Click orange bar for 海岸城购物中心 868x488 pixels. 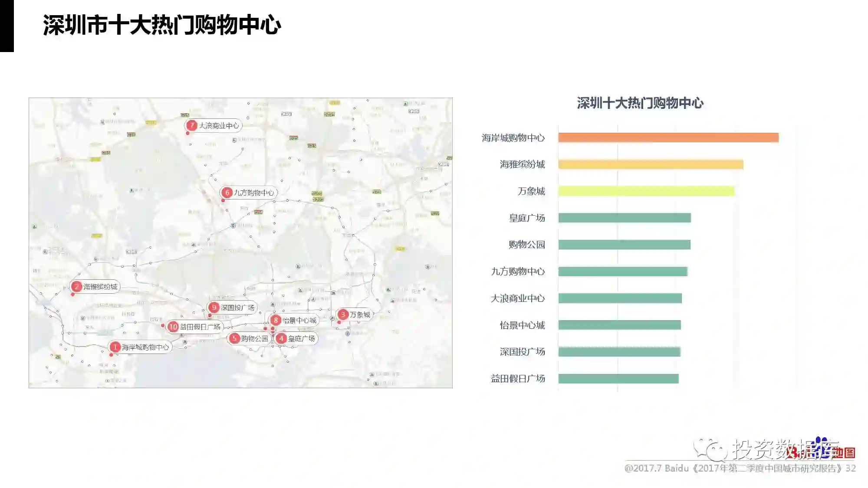[x=668, y=138]
